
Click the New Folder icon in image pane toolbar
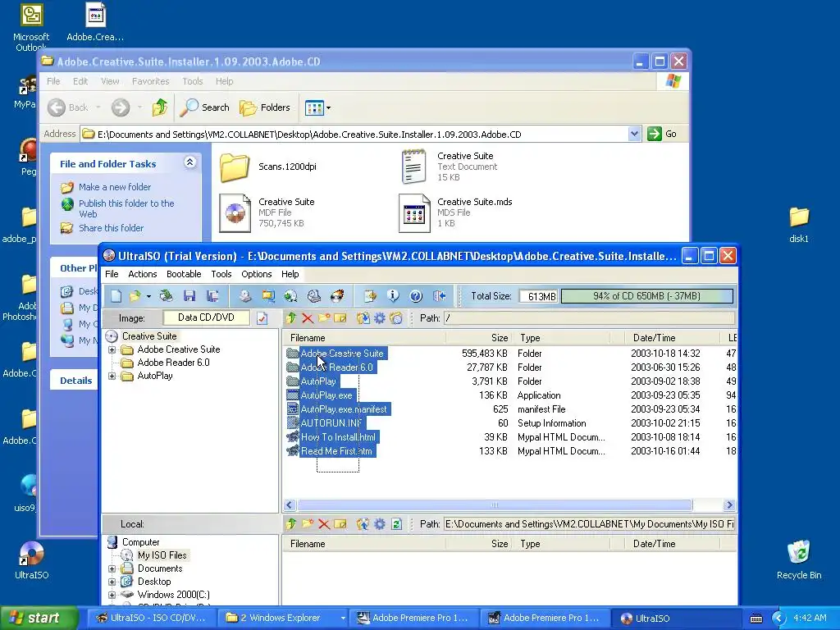pyautogui.click(x=324, y=318)
